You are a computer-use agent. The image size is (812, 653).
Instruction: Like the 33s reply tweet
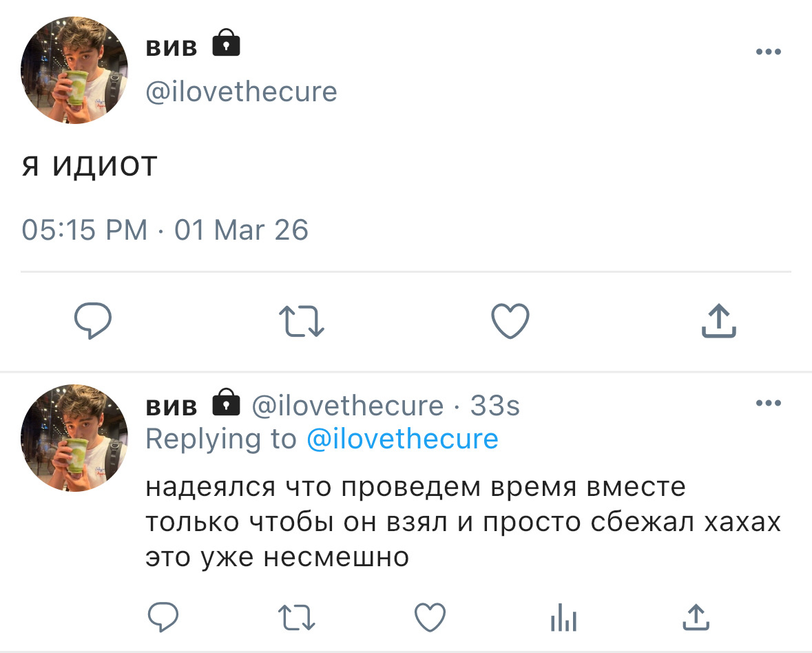coord(430,617)
